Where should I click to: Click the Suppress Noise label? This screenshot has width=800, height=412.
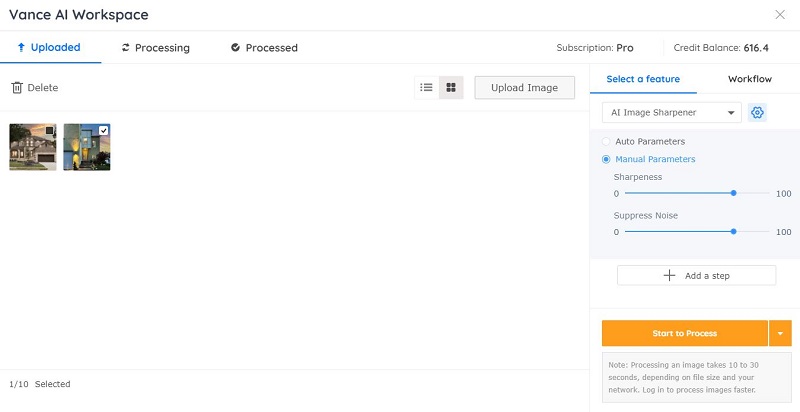[x=646, y=216]
